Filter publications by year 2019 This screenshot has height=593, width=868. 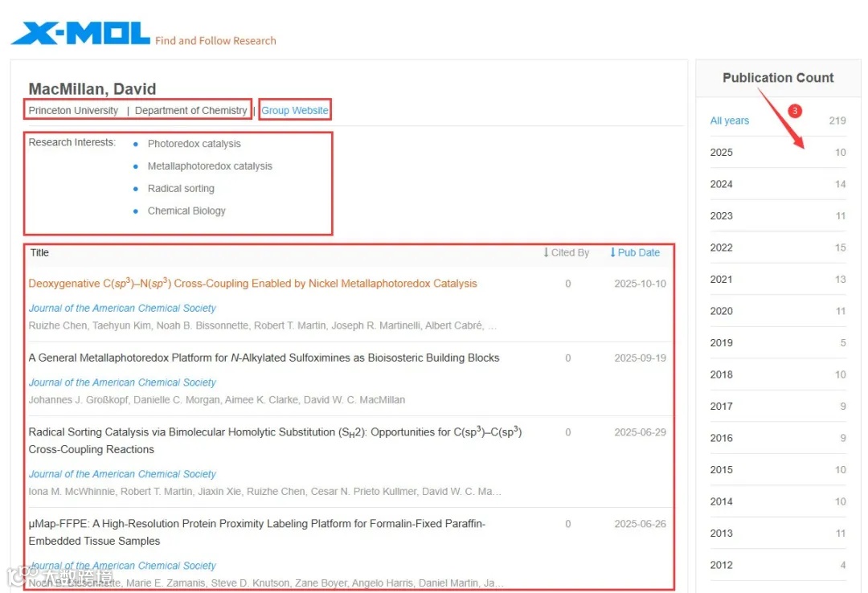pyautogui.click(x=721, y=343)
